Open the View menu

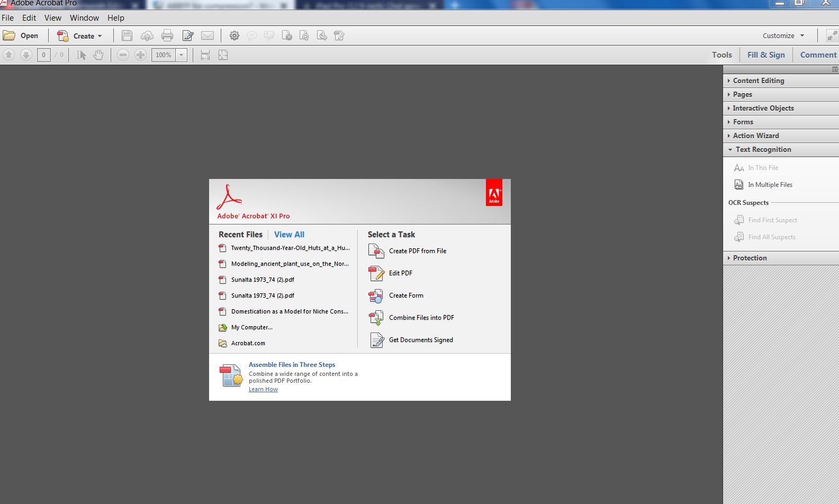coord(53,18)
